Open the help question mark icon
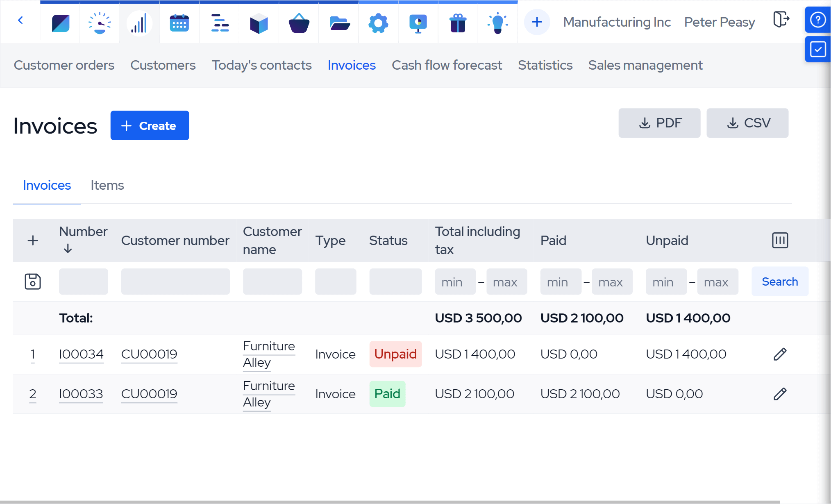 click(818, 19)
